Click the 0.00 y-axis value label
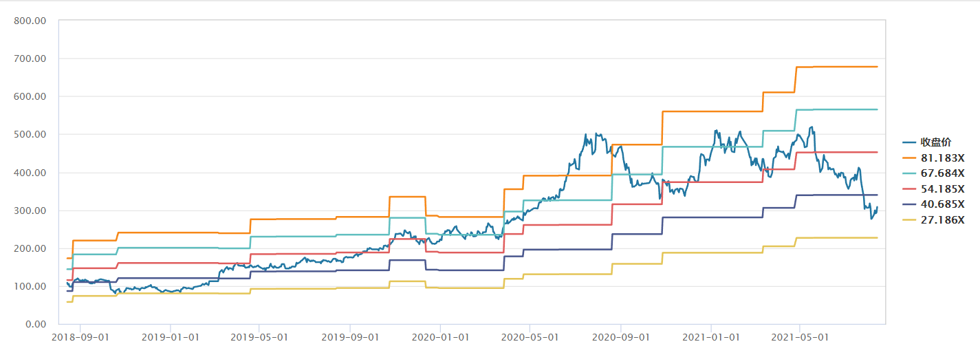 coord(34,324)
